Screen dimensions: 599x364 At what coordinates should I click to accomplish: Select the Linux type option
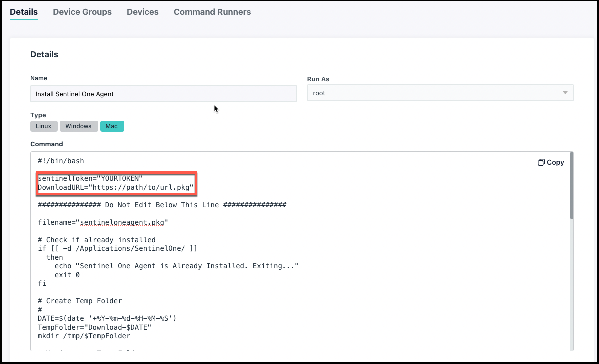(44, 126)
